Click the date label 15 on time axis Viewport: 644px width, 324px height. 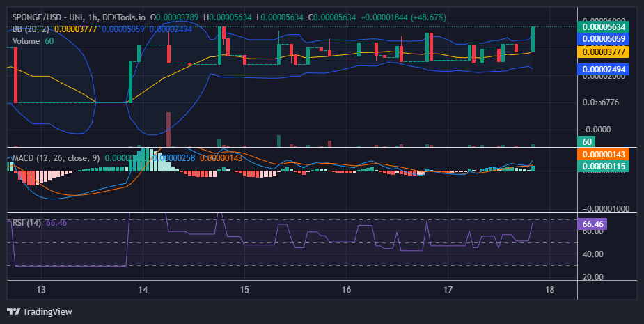(x=244, y=289)
